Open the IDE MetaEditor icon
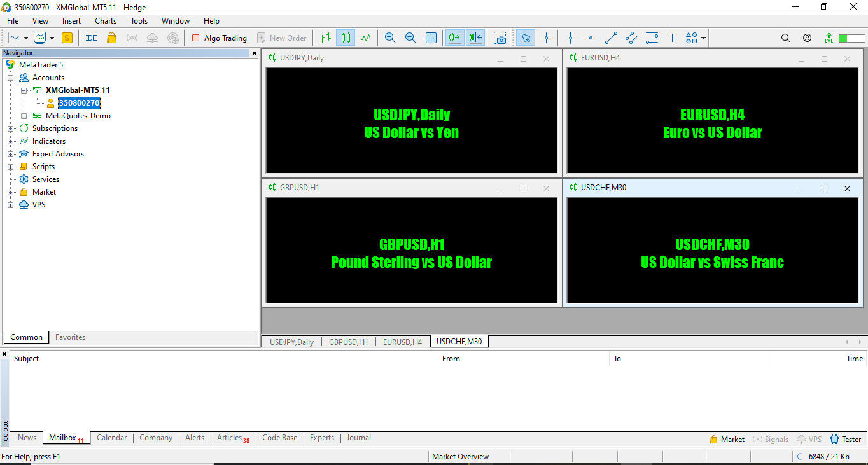 tap(91, 38)
